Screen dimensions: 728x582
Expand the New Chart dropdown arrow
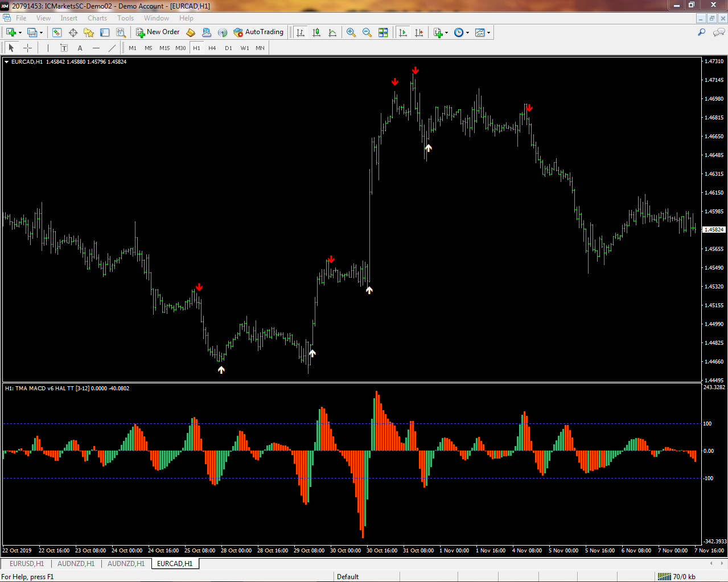(x=20, y=32)
